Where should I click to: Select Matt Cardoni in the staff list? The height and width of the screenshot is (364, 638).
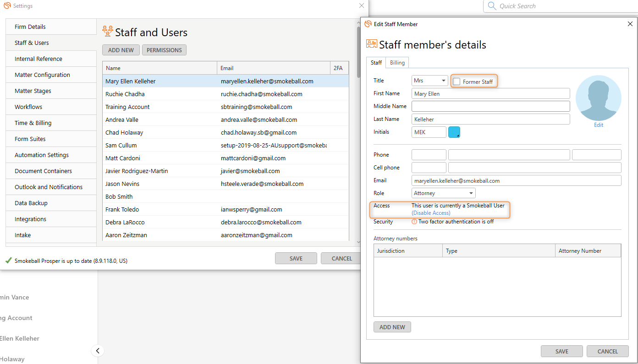(225, 158)
